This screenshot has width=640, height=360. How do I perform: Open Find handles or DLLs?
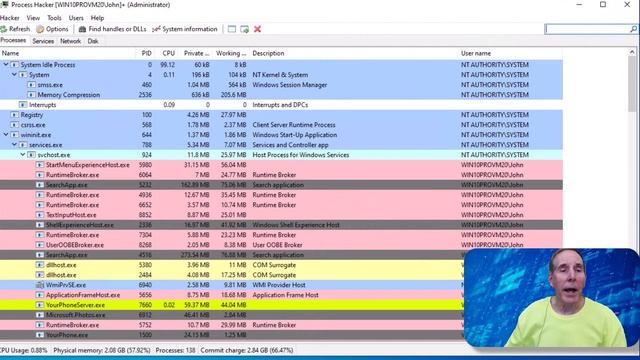(112, 29)
